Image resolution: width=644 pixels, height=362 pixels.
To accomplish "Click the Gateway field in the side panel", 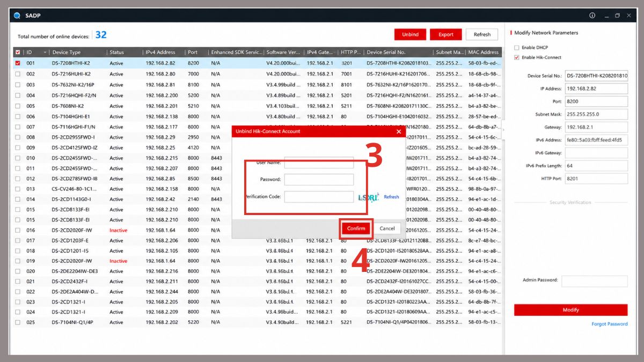I will [596, 127].
